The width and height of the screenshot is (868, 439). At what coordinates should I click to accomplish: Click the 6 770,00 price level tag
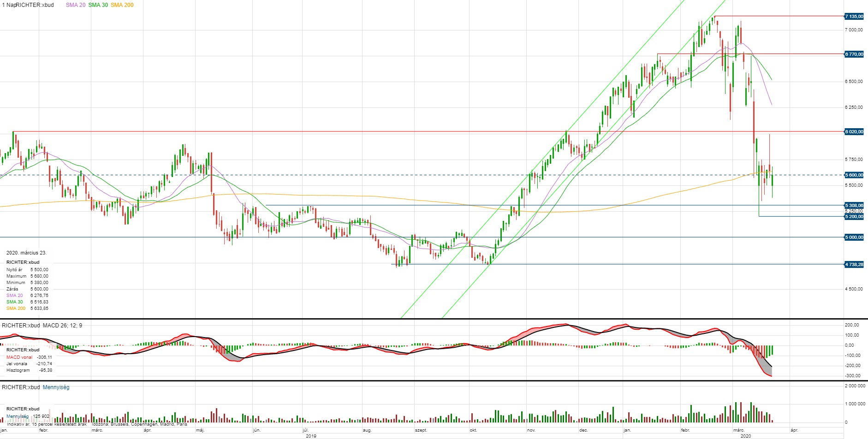pos(854,54)
